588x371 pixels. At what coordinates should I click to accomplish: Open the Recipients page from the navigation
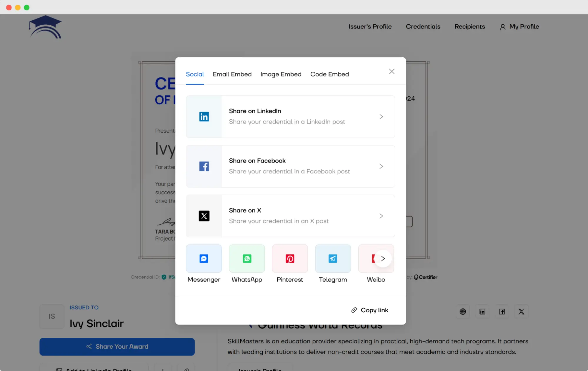[469, 27]
